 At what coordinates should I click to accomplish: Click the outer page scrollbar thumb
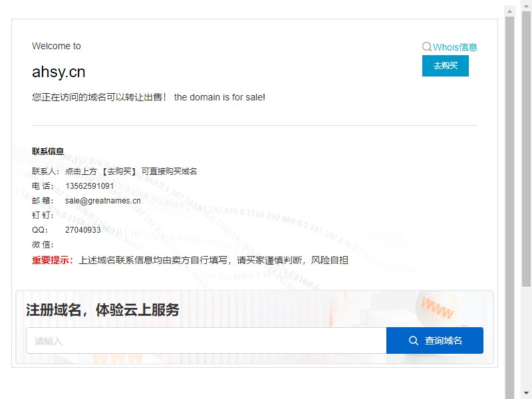coord(526,149)
